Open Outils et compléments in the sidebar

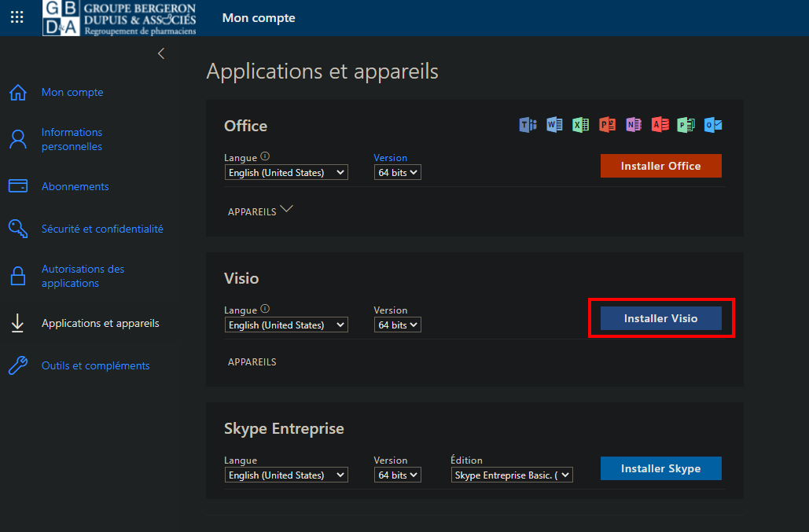pyautogui.click(x=95, y=365)
